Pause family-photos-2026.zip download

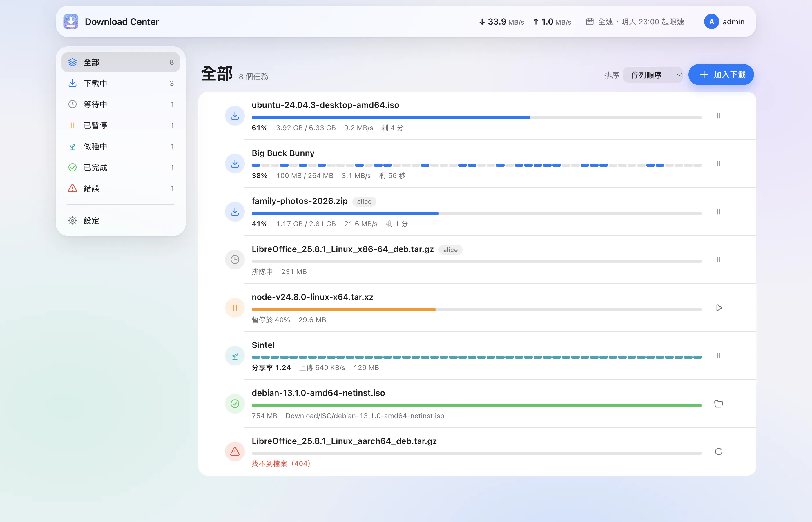(718, 212)
